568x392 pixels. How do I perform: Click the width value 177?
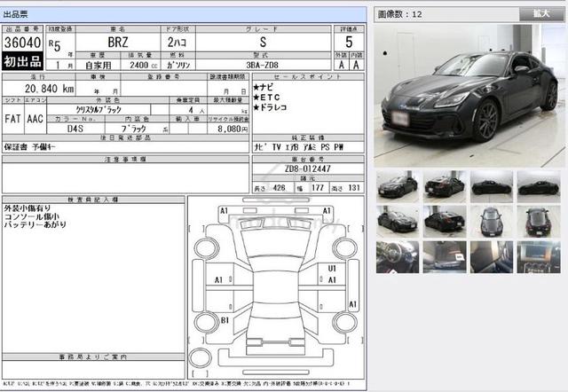318,188
